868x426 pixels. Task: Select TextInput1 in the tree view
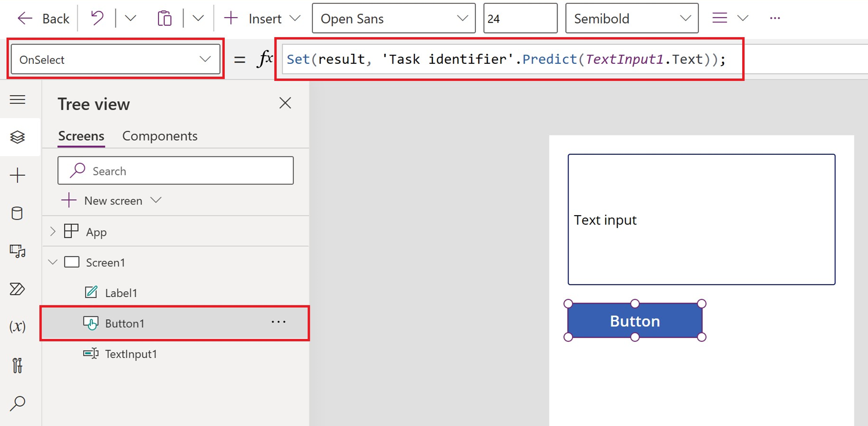pyautogui.click(x=131, y=354)
